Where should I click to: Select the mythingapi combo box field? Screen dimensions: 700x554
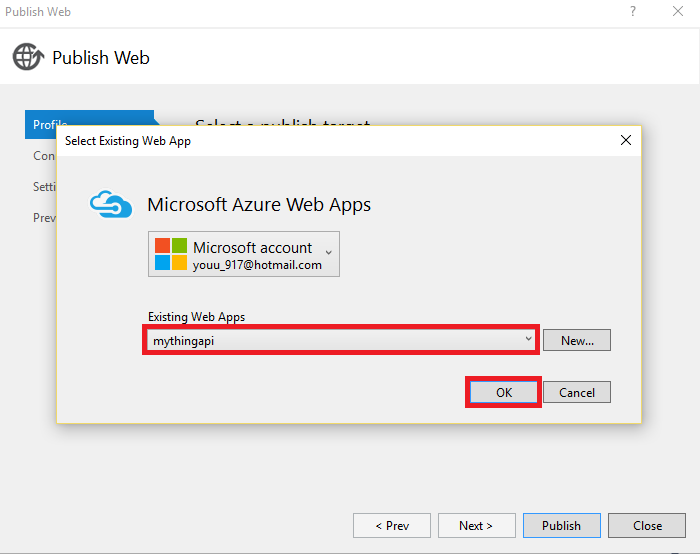(330, 340)
